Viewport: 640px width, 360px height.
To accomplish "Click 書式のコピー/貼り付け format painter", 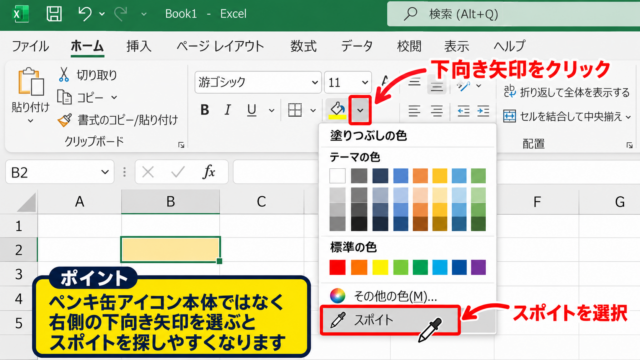I will click(118, 120).
